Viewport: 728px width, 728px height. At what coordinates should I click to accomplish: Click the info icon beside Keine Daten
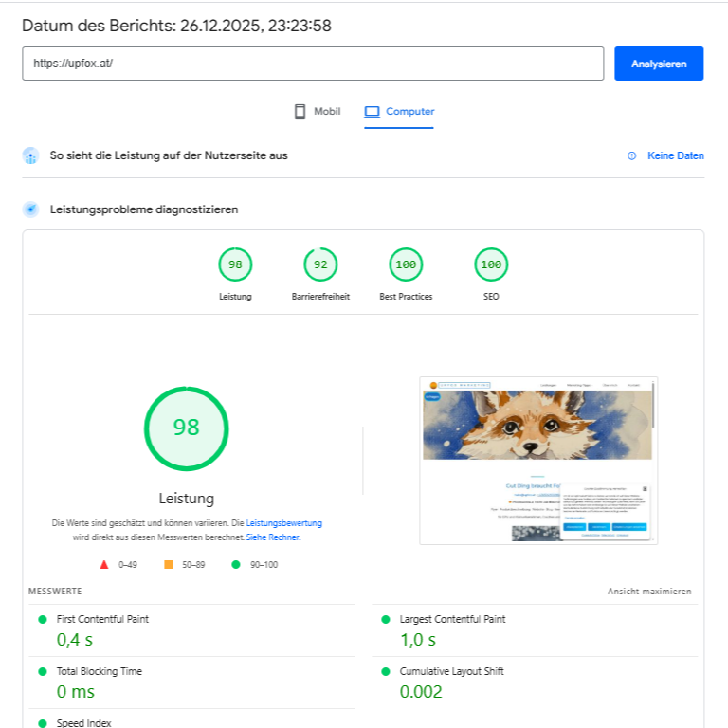click(632, 155)
